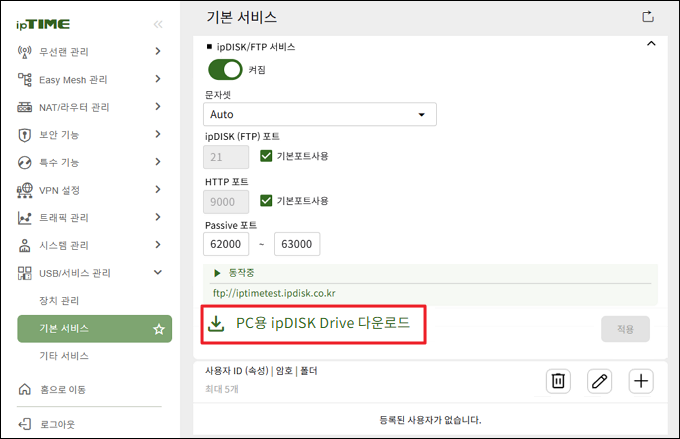Uncheck 기본포트사용 for HTTP port
The width and height of the screenshot is (680, 439).
(266, 200)
